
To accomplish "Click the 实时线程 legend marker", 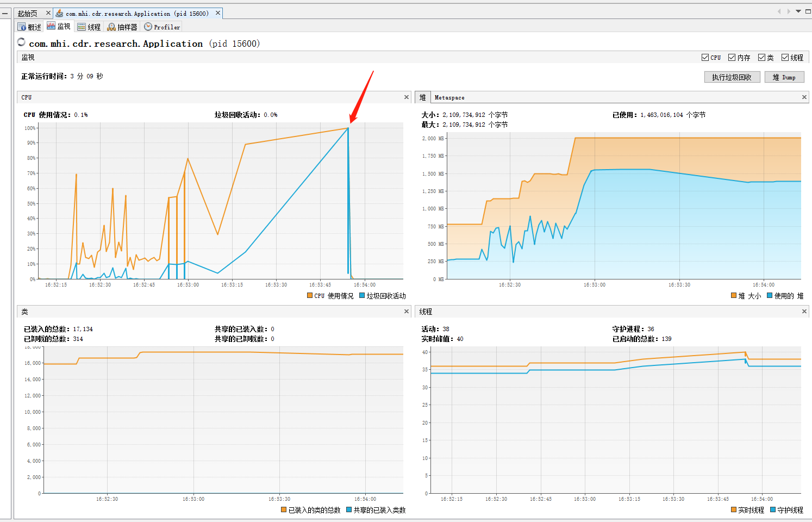I will tap(734, 510).
